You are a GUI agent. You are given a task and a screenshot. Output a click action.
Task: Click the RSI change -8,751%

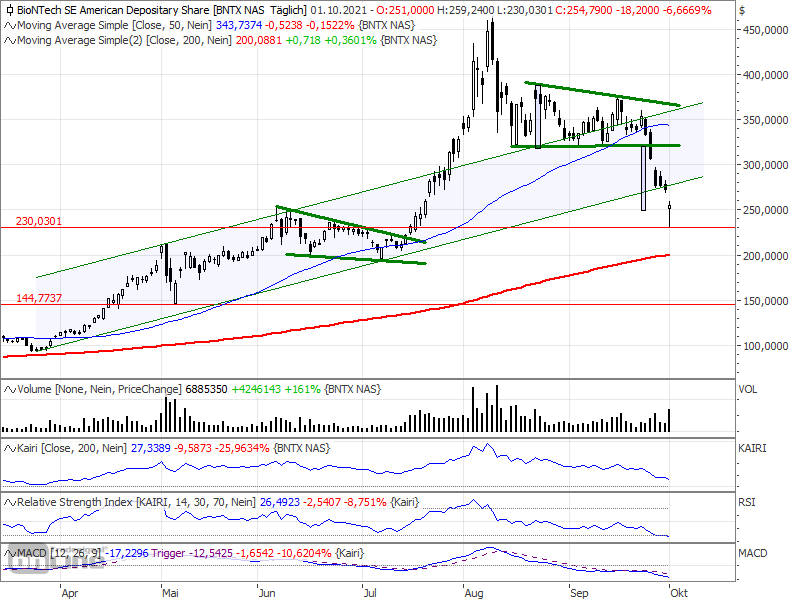point(366,503)
